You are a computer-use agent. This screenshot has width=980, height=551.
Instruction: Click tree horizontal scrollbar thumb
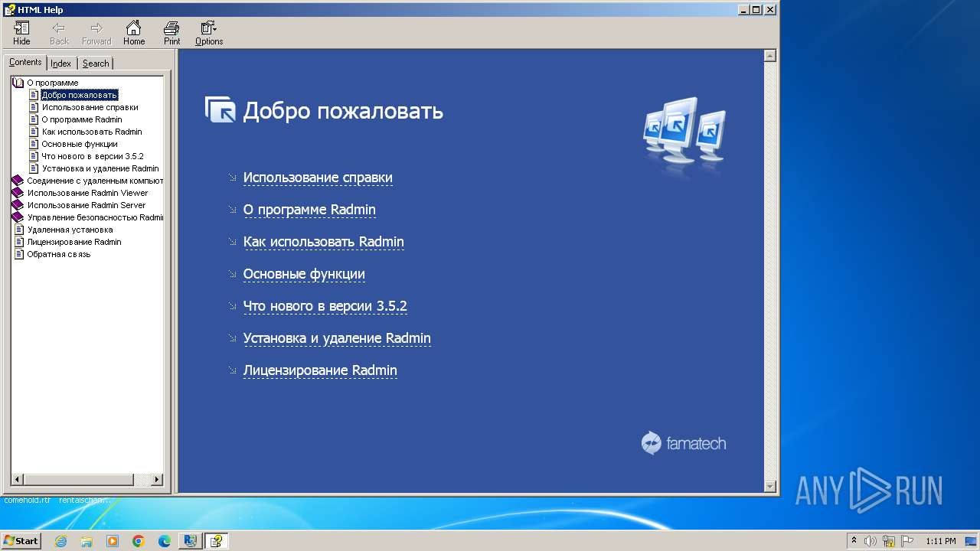click(x=78, y=480)
